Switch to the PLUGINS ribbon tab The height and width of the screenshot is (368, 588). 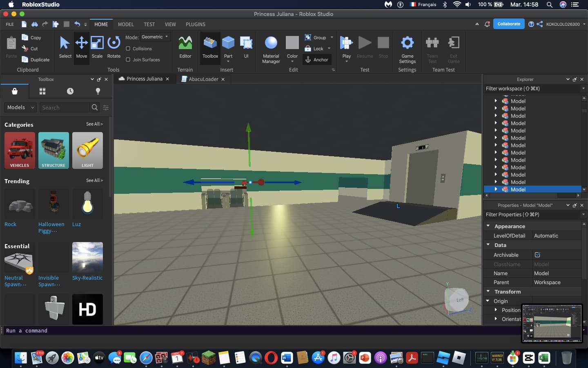pyautogui.click(x=196, y=25)
